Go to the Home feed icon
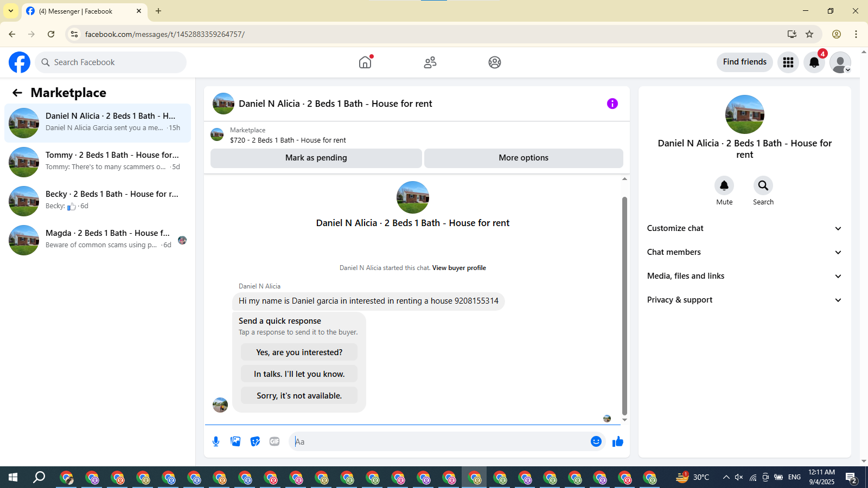This screenshot has height=488, width=868. [x=365, y=62]
